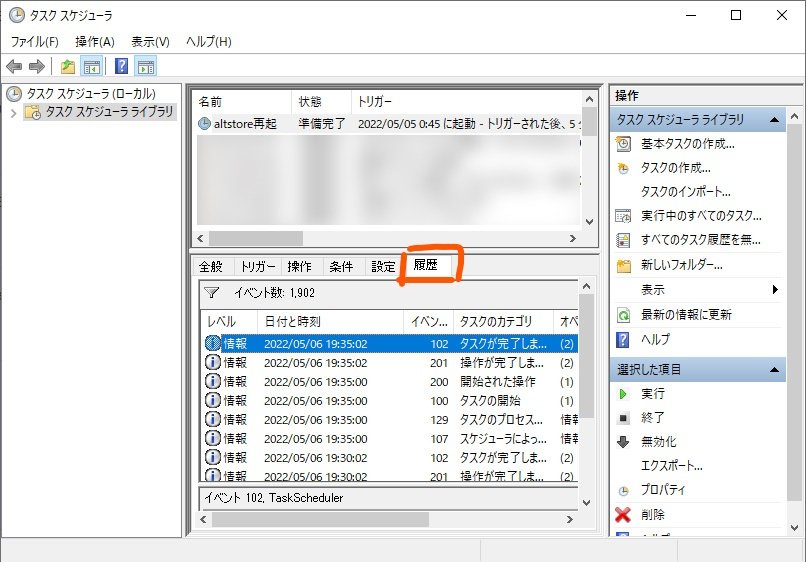Click the タスクの作成 icon
Image resolution: width=806 pixels, height=562 pixels.
(x=624, y=168)
